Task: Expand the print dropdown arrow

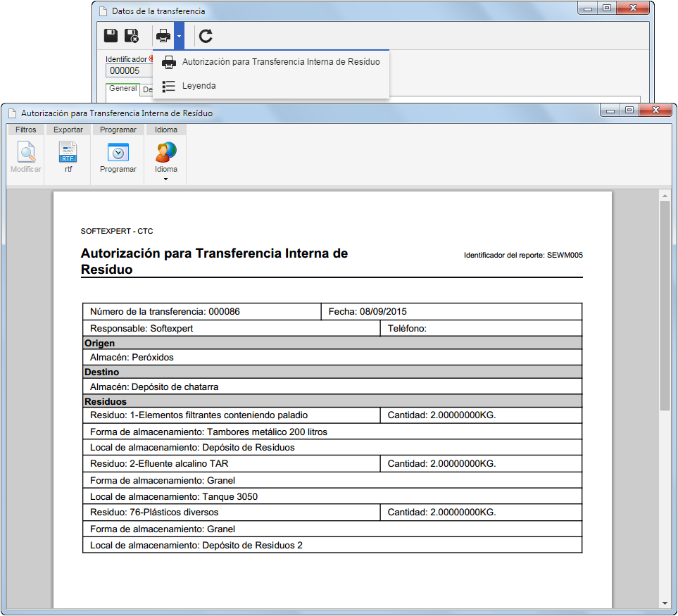Action: click(179, 36)
